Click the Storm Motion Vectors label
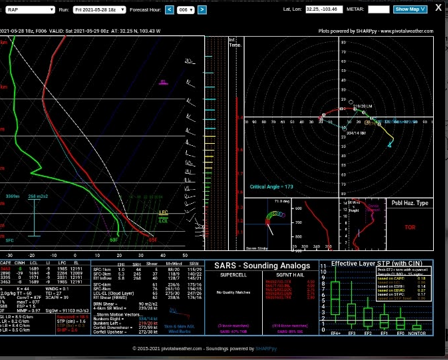Screen dimensions: 448x360 (x=118, y=314)
